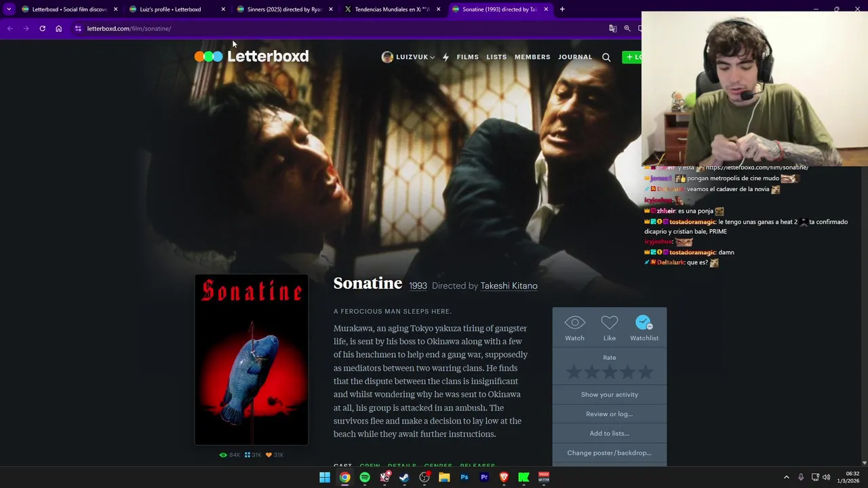Viewport: 868px width, 488px height.
Task: Open Voicemeeter from the taskbar
Action: (544, 477)
